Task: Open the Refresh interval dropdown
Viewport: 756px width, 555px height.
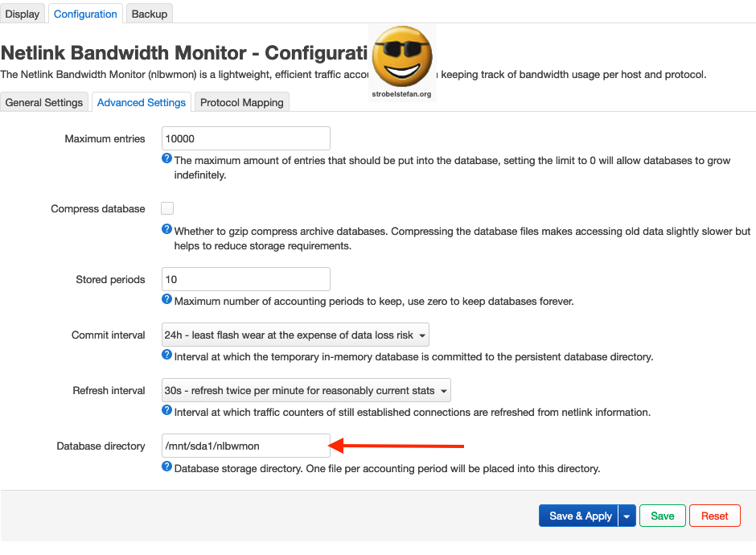Action: tap(306, 391)
